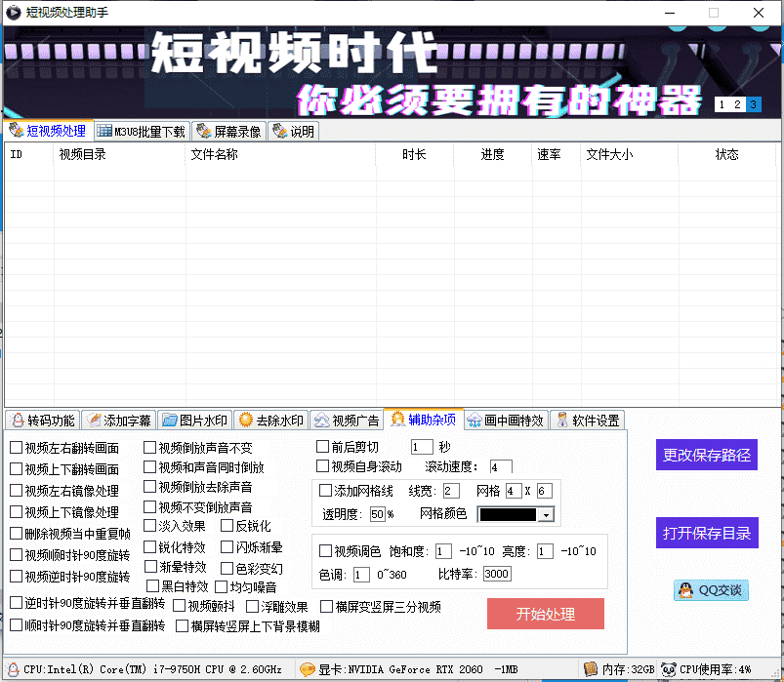Enable 浮雕效果 checkbox

coord(252,606)
